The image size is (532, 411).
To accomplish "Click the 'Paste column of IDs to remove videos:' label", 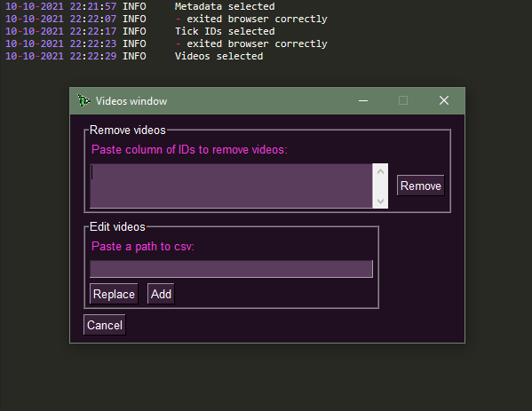I will pos(189,149).
